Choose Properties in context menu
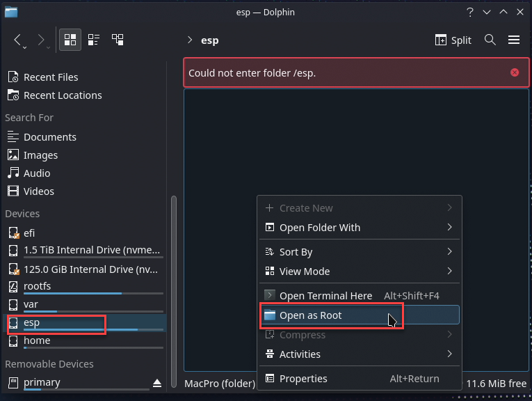This screenshot has width=532, height=401. 360,378
